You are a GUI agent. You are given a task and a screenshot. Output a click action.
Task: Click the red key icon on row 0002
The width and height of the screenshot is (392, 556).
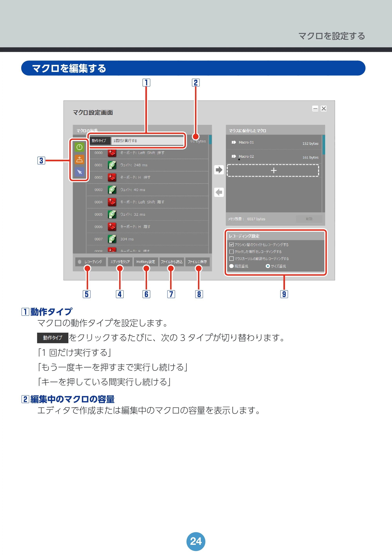[112, 177]
